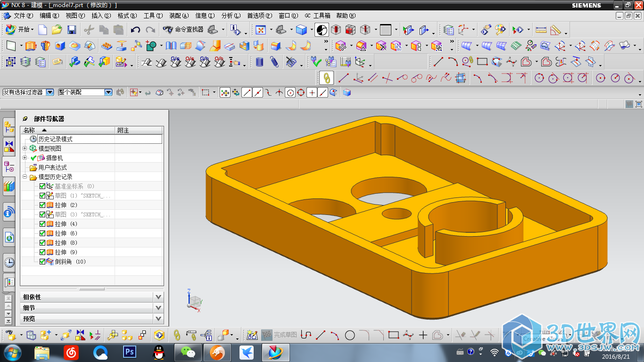The height and width of the screenshot is (362, 644).
Task: Click the Pattern feature icon with orange dots
Action: coord(107,46)
